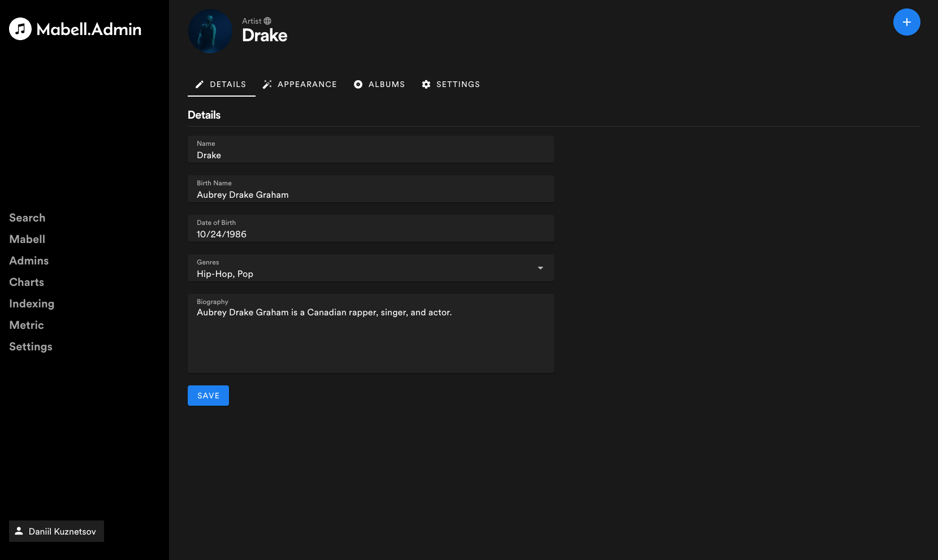The width and height of the screenshot is (938, 560).
Task: Click the user icon beside Daniil Kuznetsov
Action: (x=19, y=531)
